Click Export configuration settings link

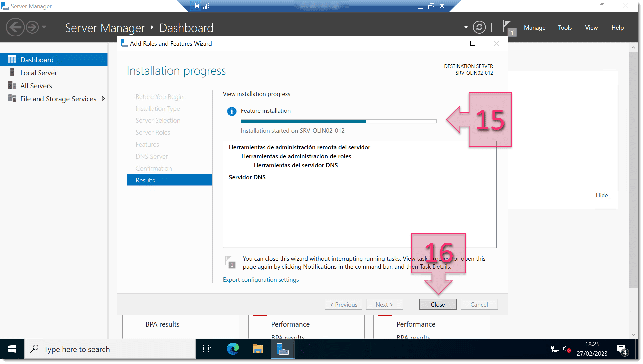pyautogui.click(x=261, y=279)
